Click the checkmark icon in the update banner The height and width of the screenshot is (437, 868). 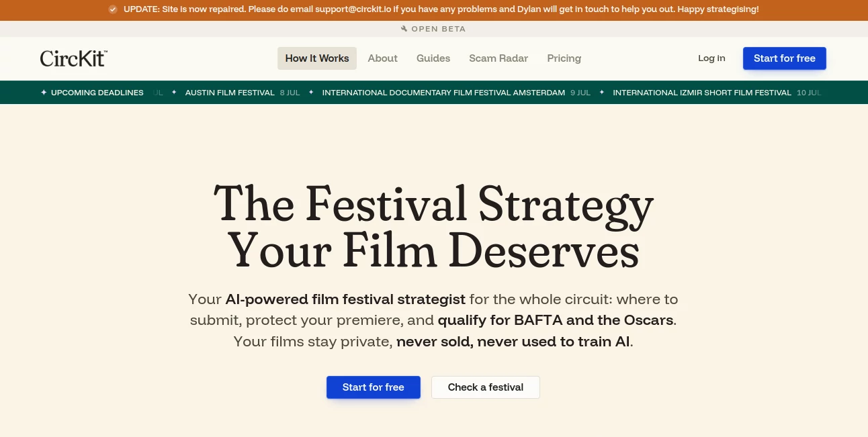click(113, 9)
